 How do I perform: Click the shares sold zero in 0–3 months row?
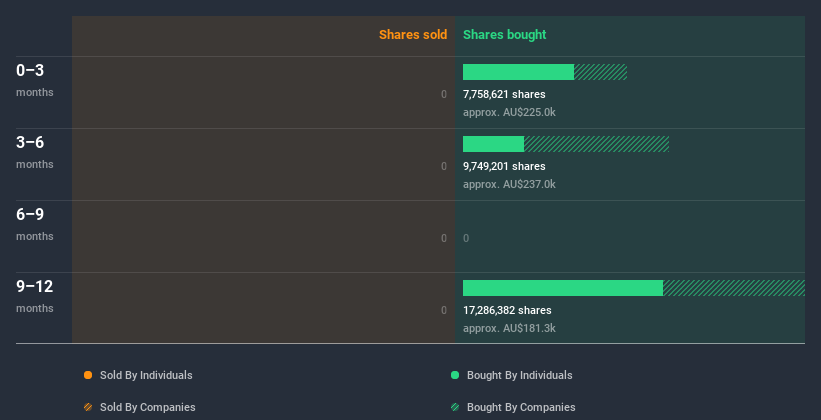pos(444,94)
